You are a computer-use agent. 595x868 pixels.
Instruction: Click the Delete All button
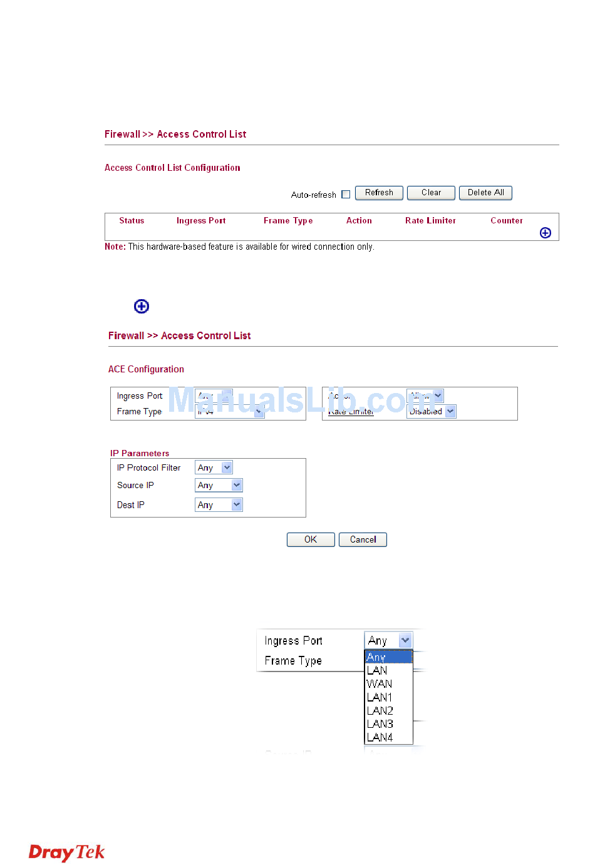click(485, 193)
